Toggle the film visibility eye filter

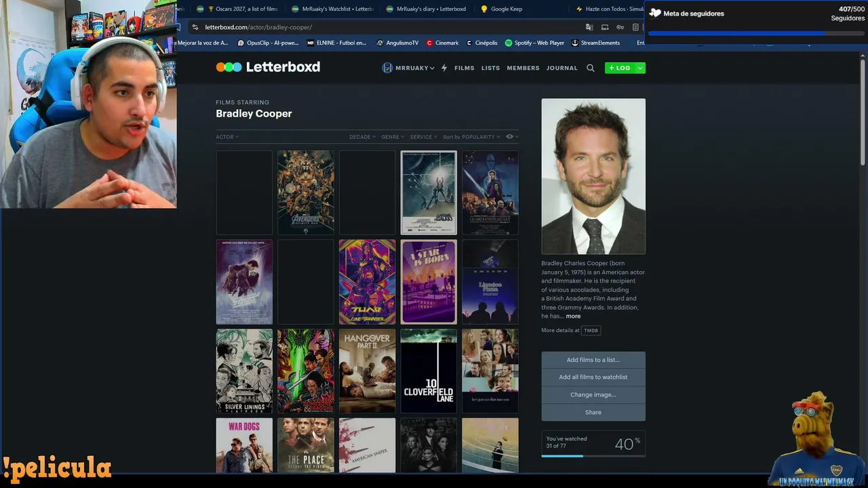coord(512,137)
